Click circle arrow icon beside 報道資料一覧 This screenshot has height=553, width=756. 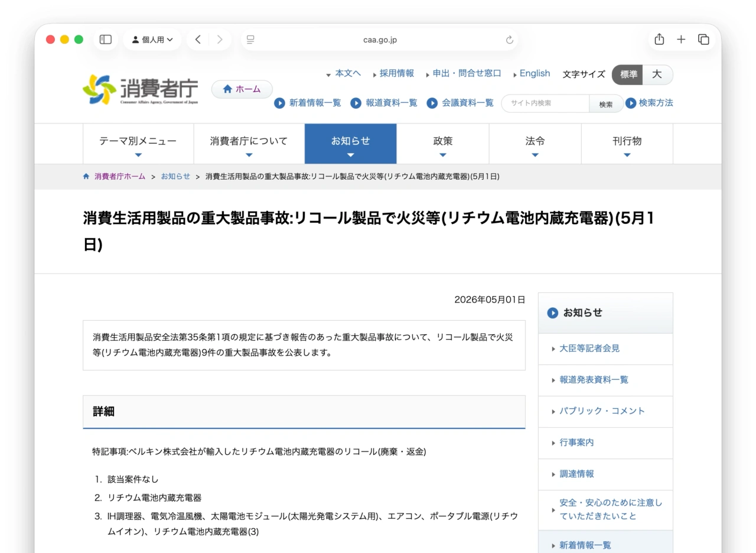(x=356, y=103)
